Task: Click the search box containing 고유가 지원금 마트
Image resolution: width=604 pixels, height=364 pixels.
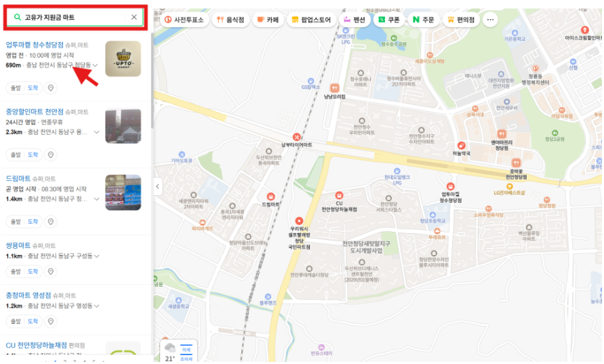Action: pos(75,18)
